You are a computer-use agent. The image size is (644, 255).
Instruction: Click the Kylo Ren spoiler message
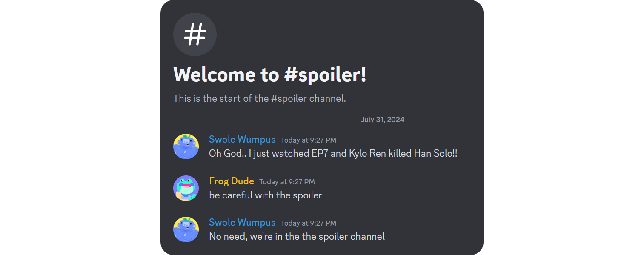tap(333, 153)
